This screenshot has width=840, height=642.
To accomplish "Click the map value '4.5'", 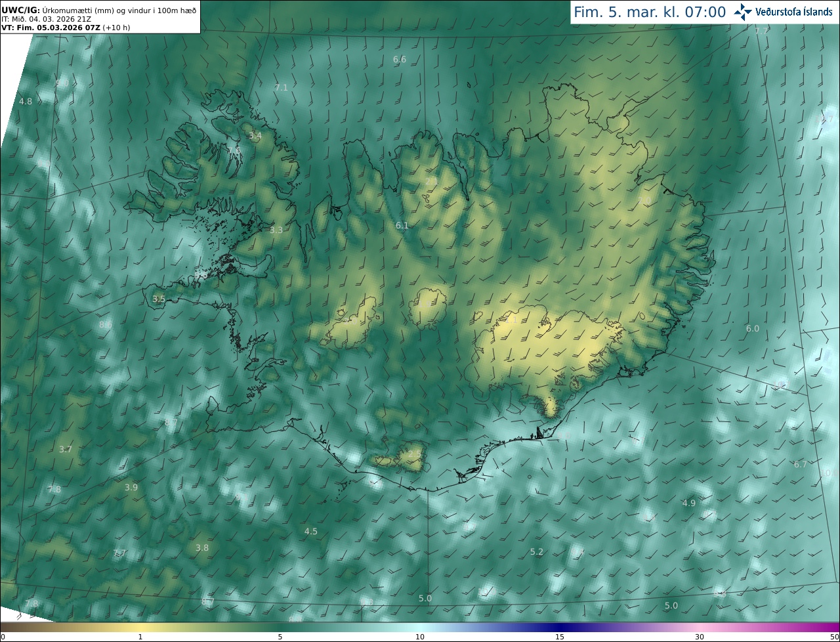I will (311, 531).
